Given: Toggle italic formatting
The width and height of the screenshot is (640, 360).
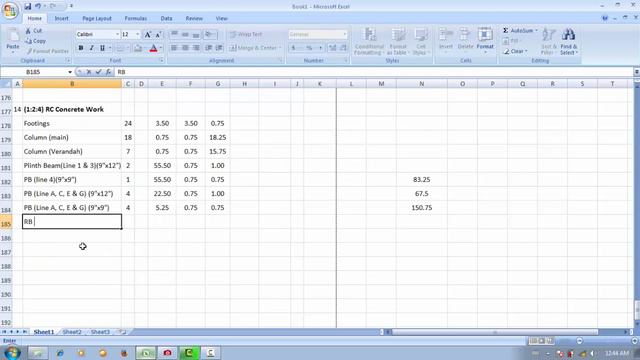Looking at the screenshot, I should click(91, 48).
